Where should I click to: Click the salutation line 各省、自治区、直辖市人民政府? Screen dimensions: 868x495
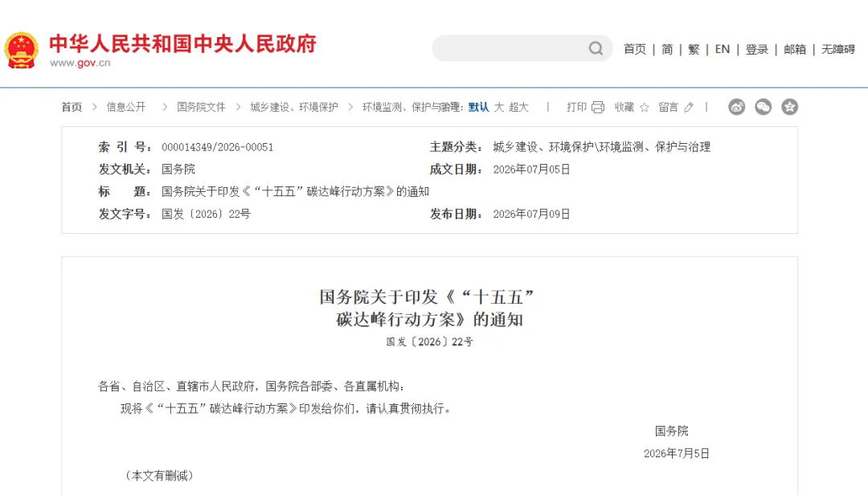[x=252, y=387]
